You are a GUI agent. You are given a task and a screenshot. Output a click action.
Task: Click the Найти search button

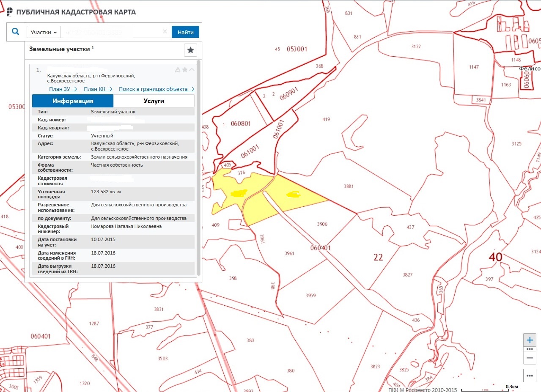click(185, 32)
